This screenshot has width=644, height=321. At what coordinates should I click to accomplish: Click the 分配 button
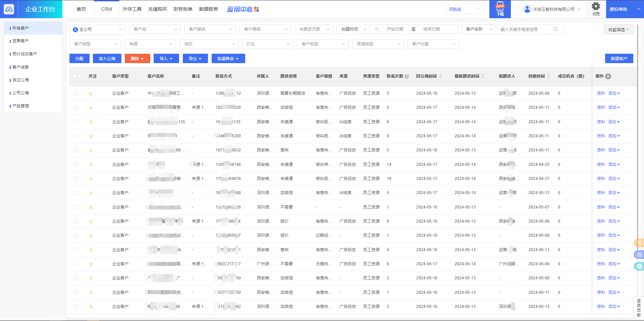(79, 58)
